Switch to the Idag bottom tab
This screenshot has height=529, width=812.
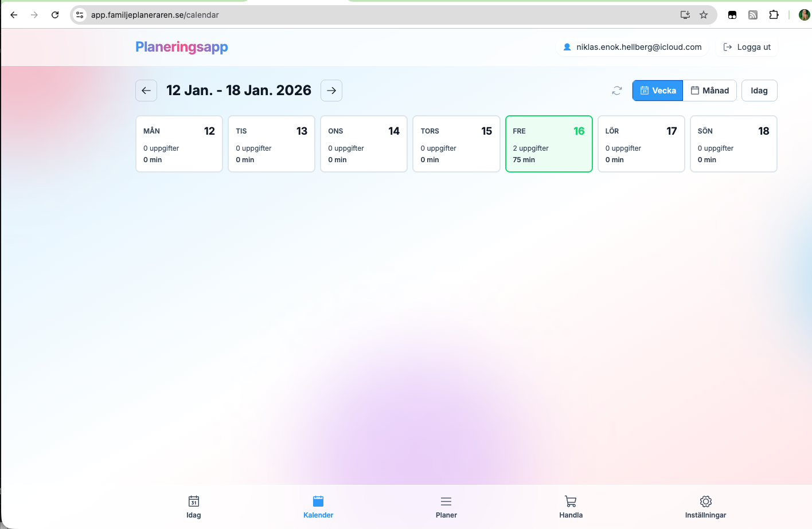[194, 507]
